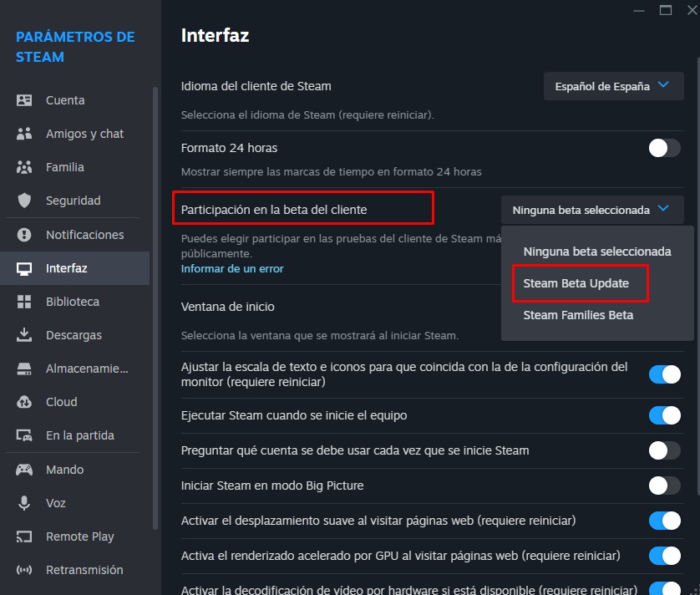Open the Almacenamie... sidebar section

(x=75, y=369)
